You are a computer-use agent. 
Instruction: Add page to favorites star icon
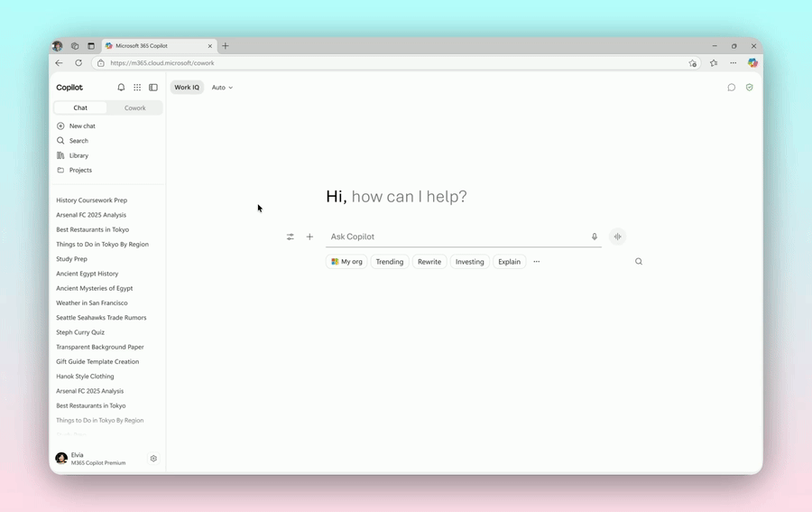(x=692, y=63)
